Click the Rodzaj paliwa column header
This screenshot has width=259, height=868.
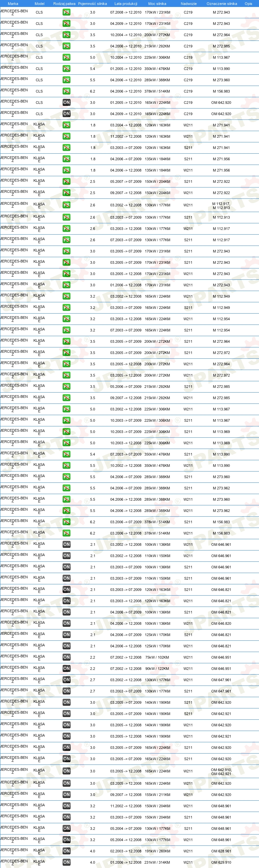(64, 4)
